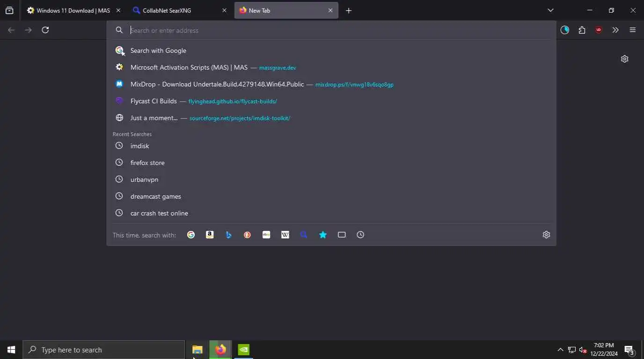Click taskbar 'Type here to search' box

(103, 350)
